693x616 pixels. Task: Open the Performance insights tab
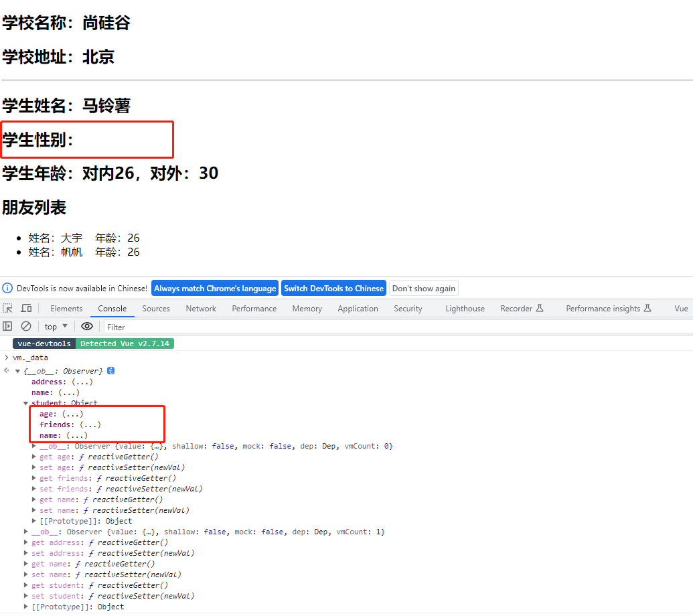point(608,309)
